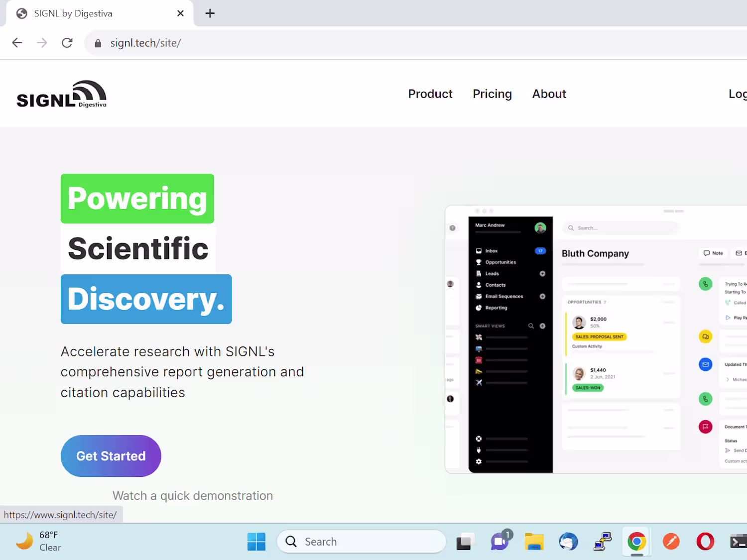Click Watch a quick demonstration link

[193, 496]
